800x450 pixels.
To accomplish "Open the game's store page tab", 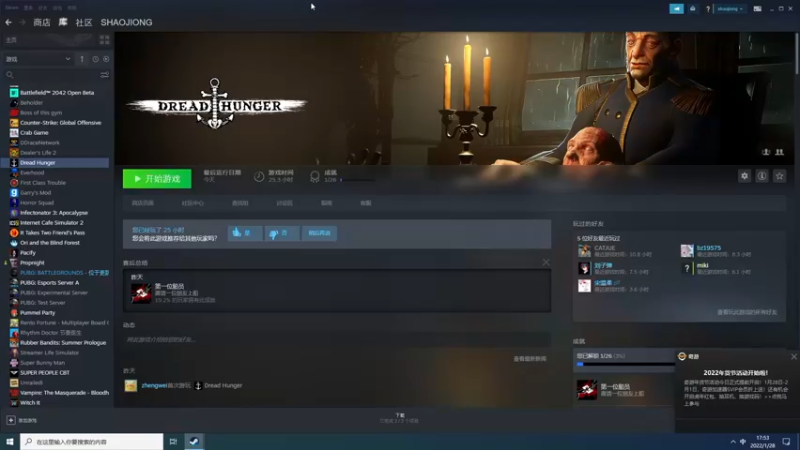I will point(143,203).
